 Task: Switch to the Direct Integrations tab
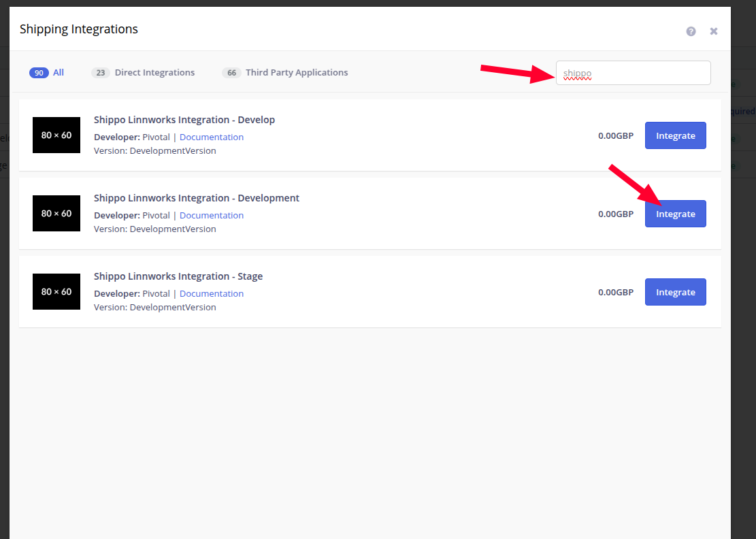154,73
